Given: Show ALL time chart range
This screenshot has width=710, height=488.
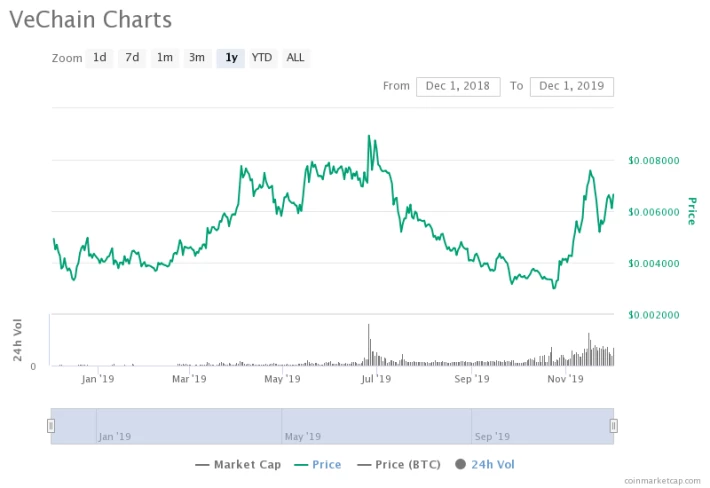Looking at the screenshot, I should click(x=295, y=58).
